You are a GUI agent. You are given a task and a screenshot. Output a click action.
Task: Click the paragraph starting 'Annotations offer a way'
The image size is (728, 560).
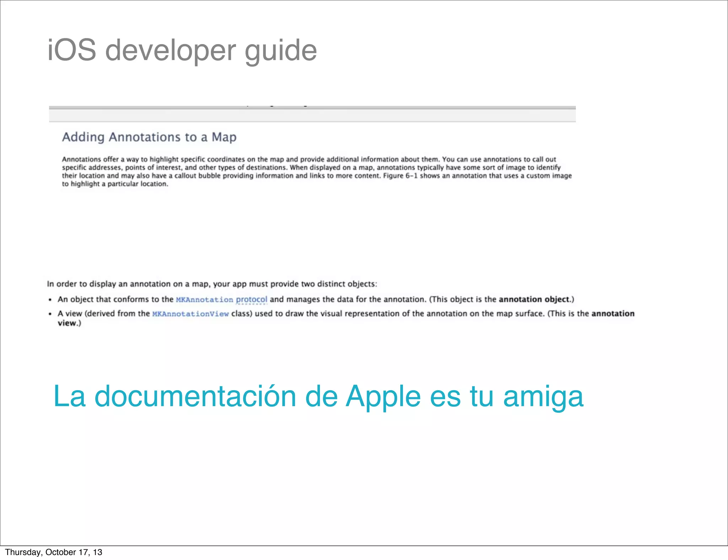pos(317,172)
